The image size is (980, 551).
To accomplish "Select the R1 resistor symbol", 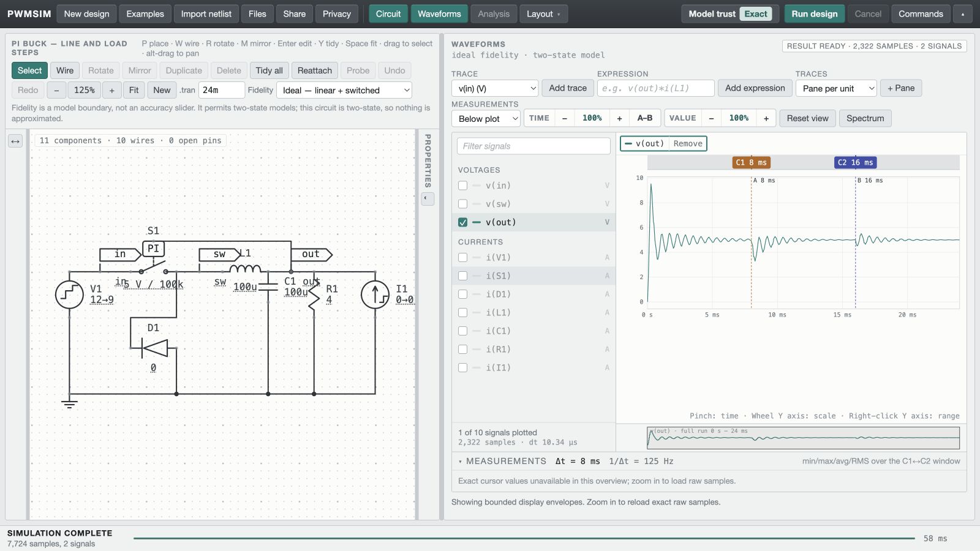I will pyautogui.click(x=314, y=295).
